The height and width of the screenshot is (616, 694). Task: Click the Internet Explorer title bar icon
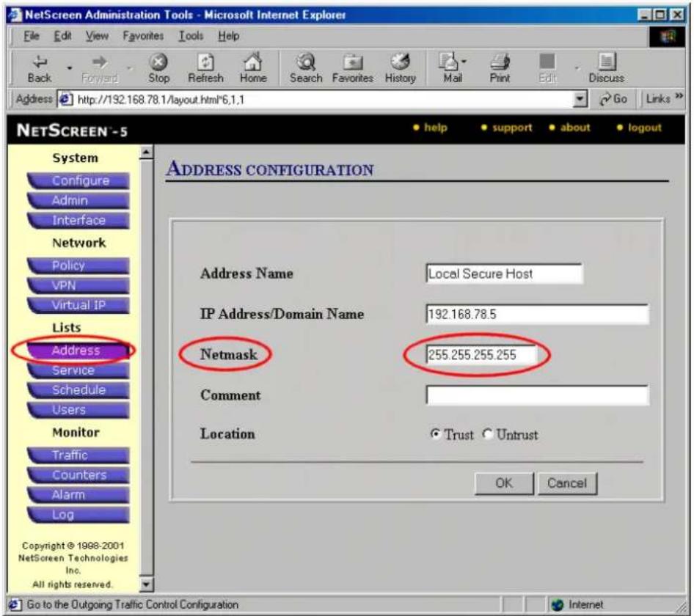(15, 15)
